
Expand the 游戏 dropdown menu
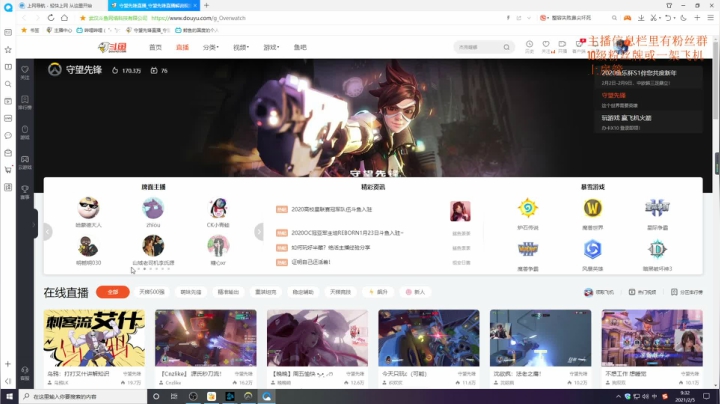pos(271,47)
